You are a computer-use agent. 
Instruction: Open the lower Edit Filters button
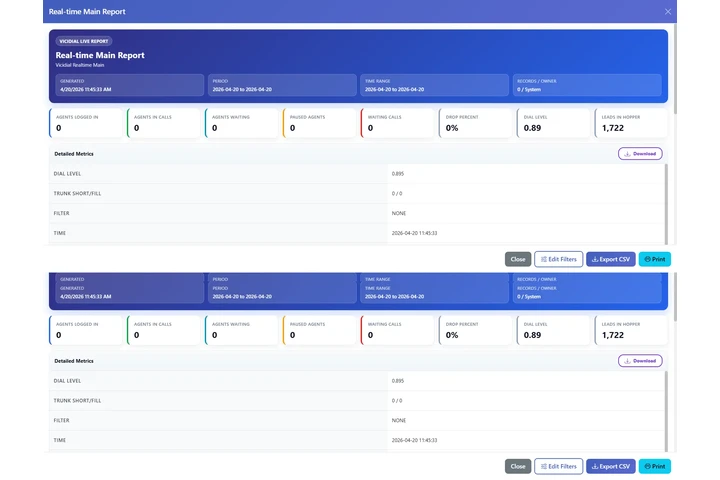click(x=559, y=466)
